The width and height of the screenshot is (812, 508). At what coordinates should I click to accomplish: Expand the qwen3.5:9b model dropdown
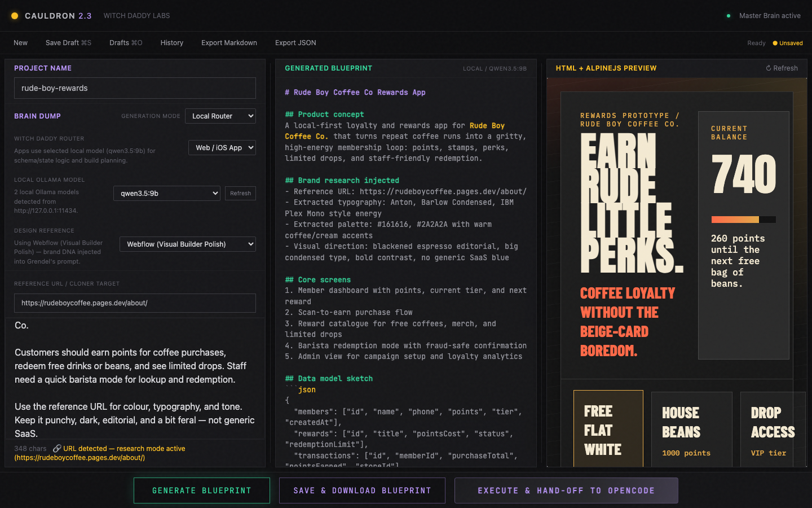pyautogui.click(x=167, y=193)
